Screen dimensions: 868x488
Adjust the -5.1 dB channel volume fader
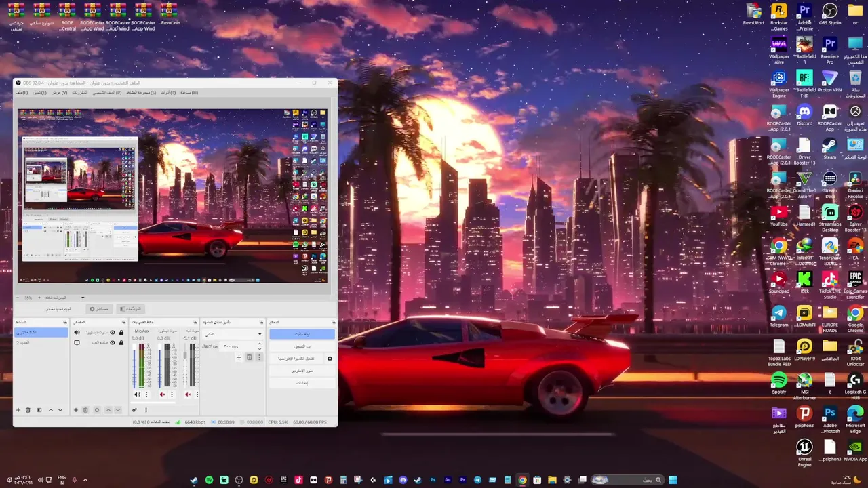point(185,366)
